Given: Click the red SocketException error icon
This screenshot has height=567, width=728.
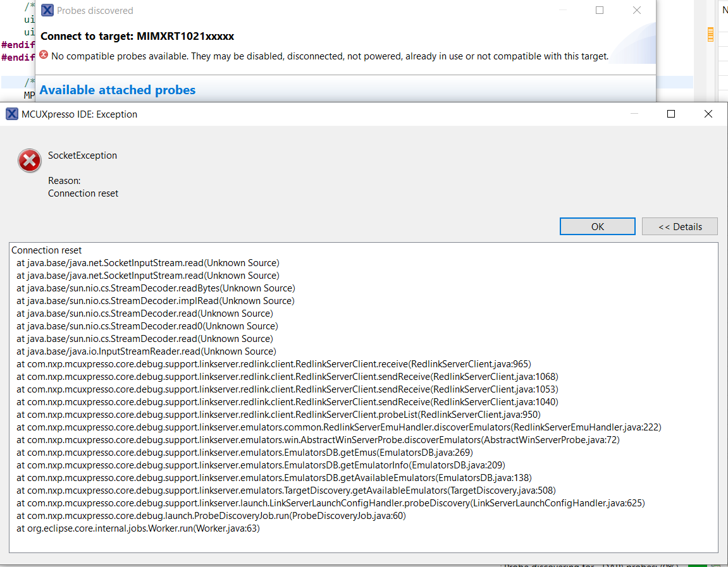Looking at the screenshot, I should click(29, 161).
